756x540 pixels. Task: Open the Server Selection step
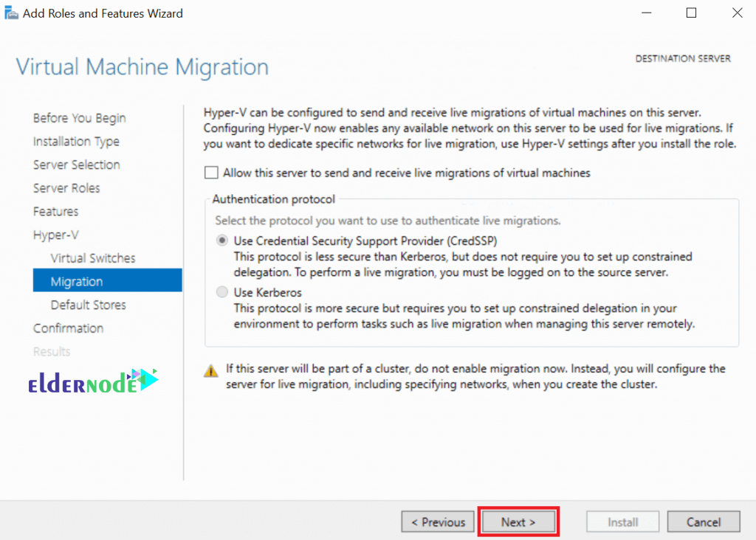click(77, 165)
